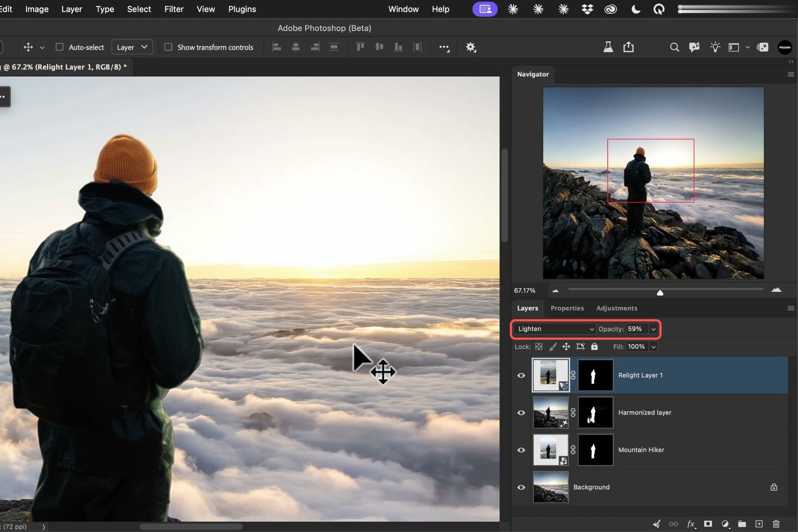Open the Type menu

click(x=105, y=9)
